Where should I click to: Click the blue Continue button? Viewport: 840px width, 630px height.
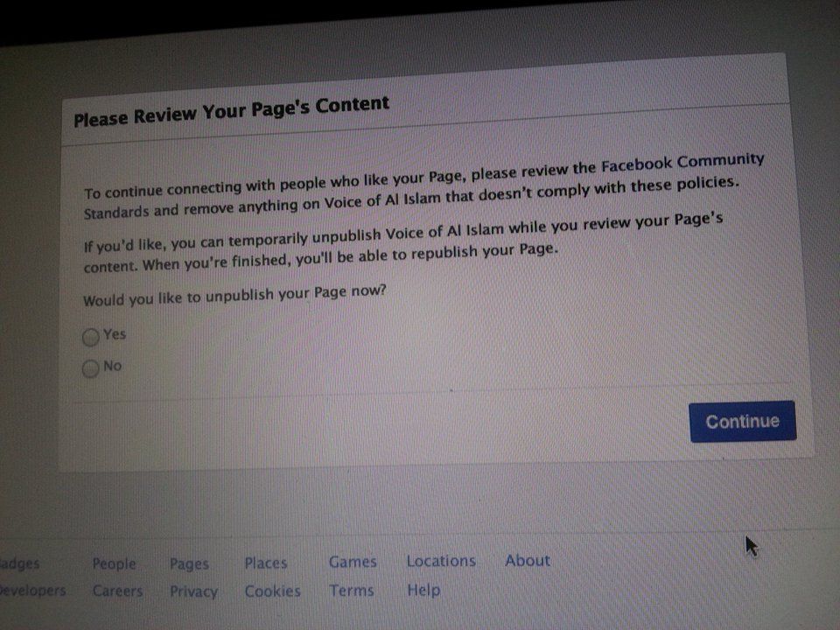pyautogui.click(x=743, y=422)
